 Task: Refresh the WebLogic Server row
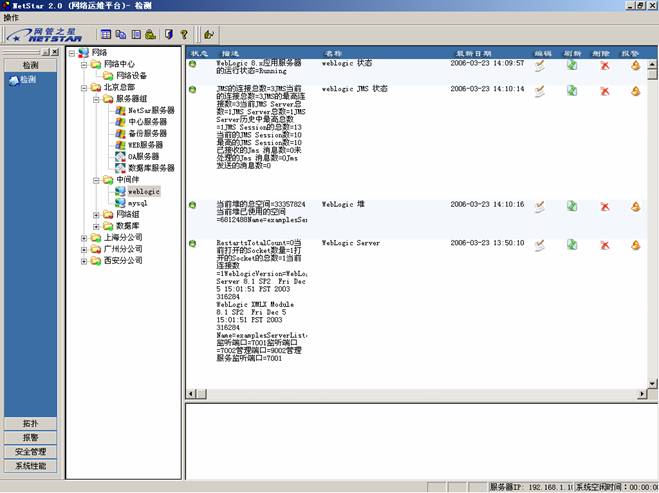pyautogui.click(x=572, y=245)
